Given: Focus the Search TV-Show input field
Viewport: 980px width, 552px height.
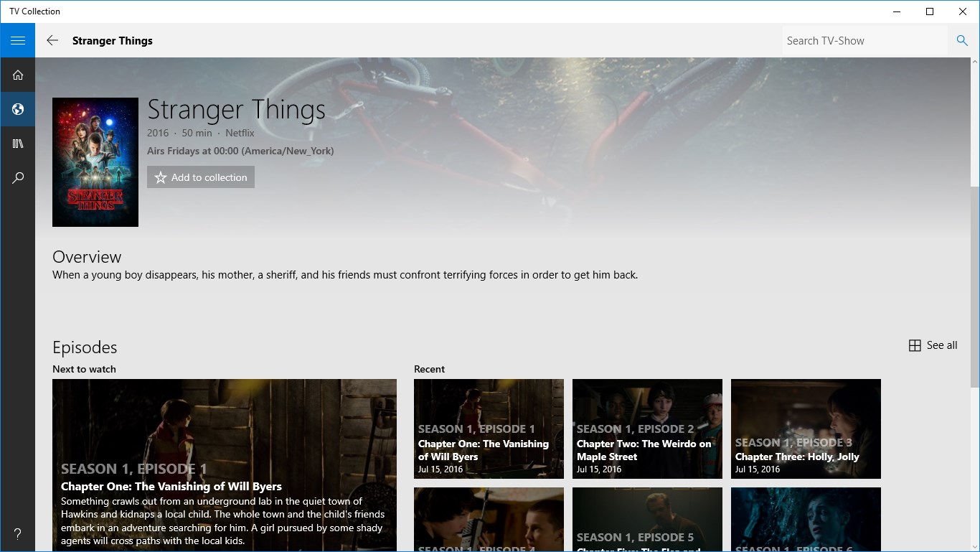Looking at the screenshot, I should point(865,41).
